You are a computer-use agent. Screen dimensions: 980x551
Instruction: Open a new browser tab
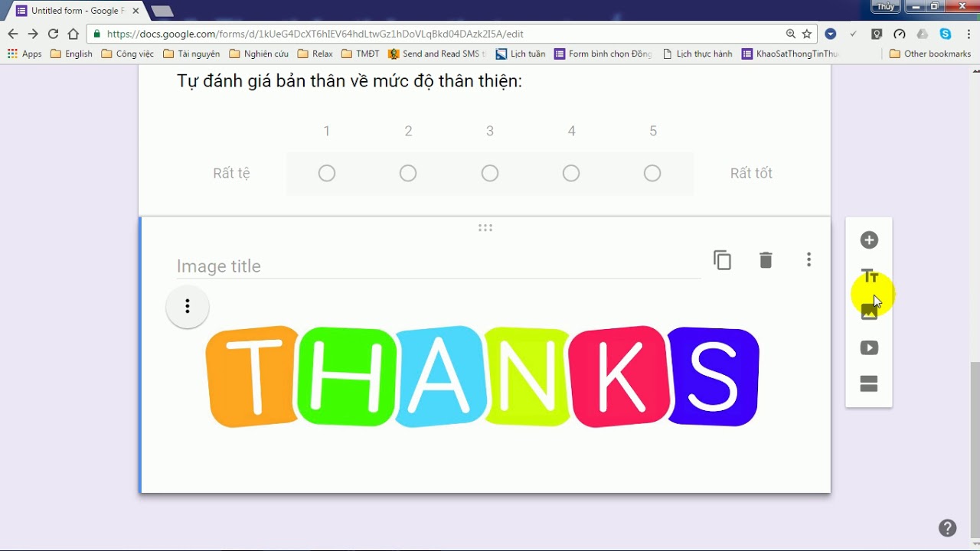(x=162, y=11)
